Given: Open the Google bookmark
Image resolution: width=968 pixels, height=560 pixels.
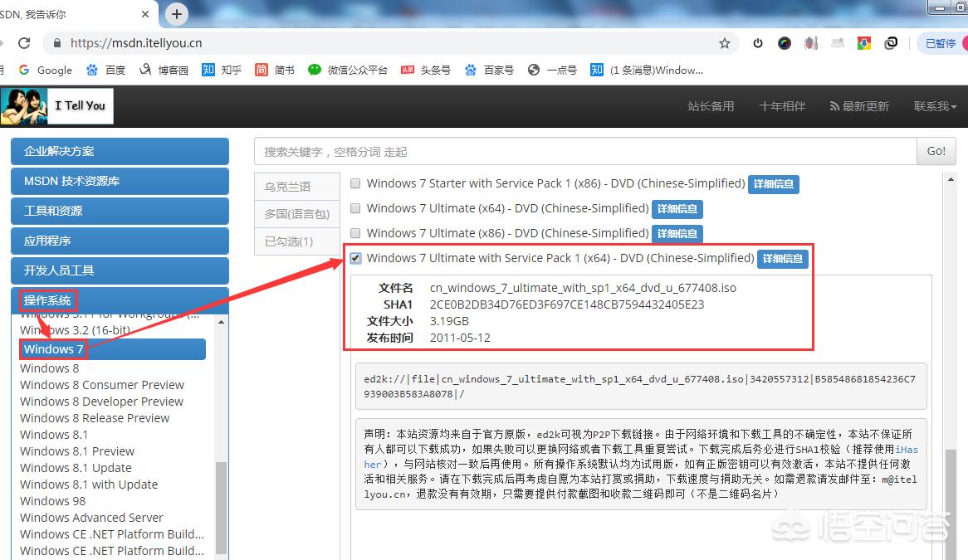Looking at the screenshot, I should 46,70.
